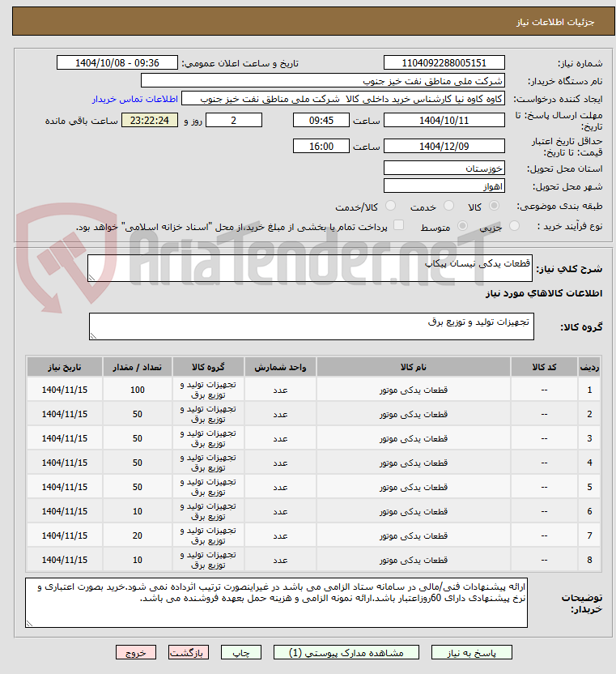Viewport: 616px width, 674px height.
Task: Click quantity 100 in row 1
Action: click(138, 390)
